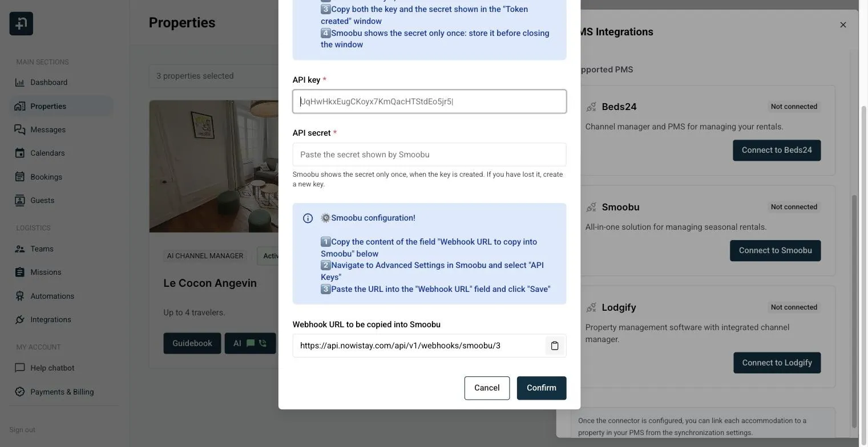The height and width of the screenshot is (447, 868).
Task: Click Connect to Smoobu button
Action: 775,250
